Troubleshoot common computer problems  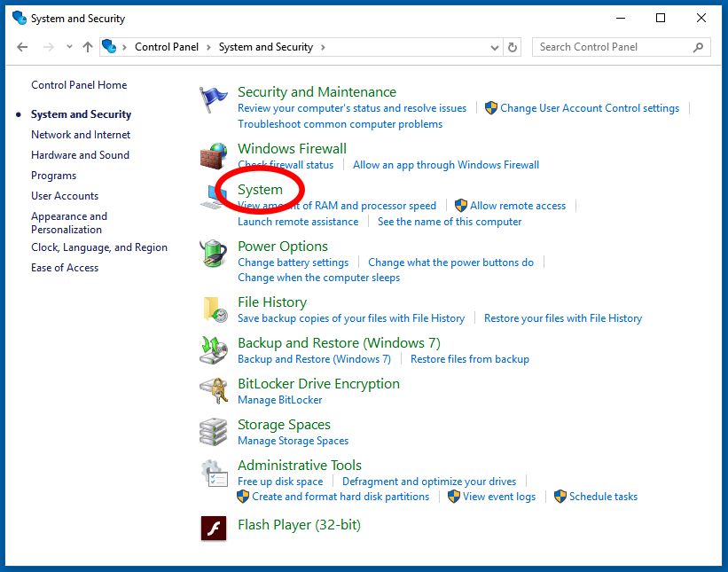coord(341,124)
